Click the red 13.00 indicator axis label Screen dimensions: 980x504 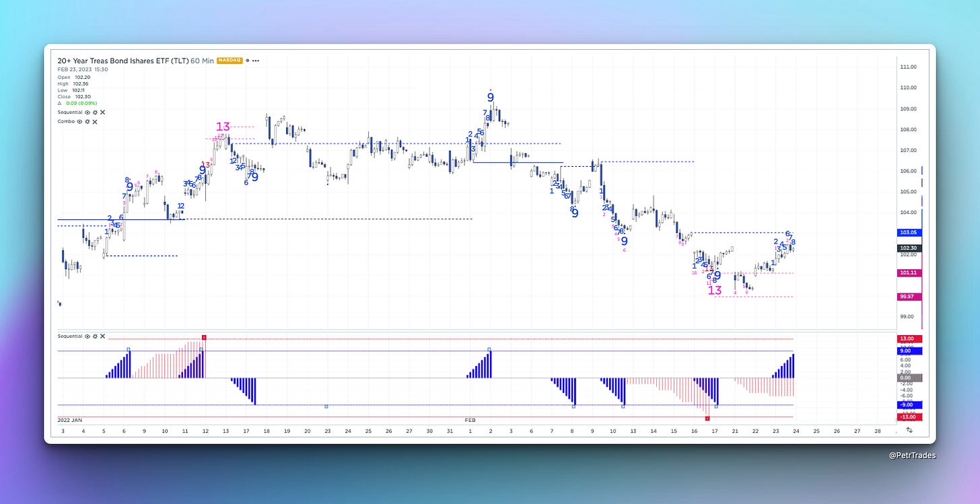pyautogui.click(x=909, y=338)
